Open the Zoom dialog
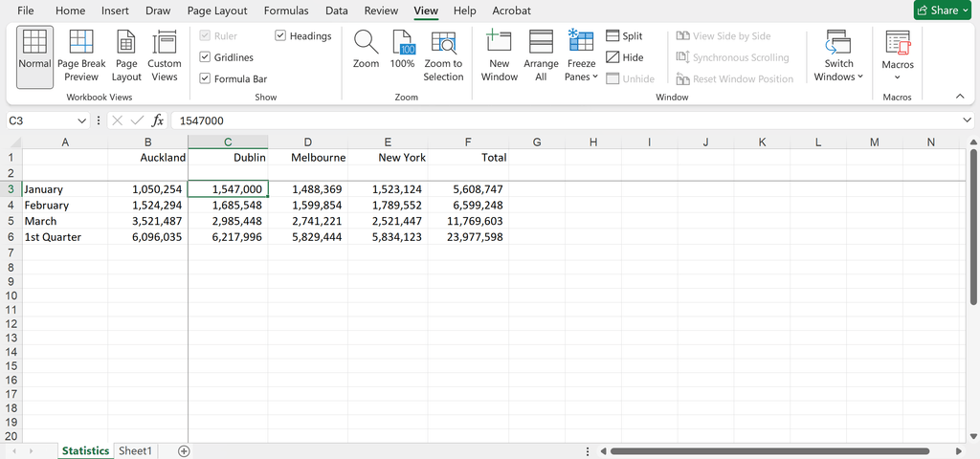 (367, 50)
